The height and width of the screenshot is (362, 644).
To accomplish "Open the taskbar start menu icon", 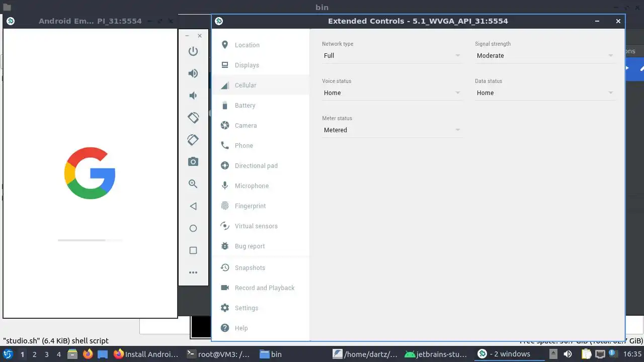I will 8,354.
